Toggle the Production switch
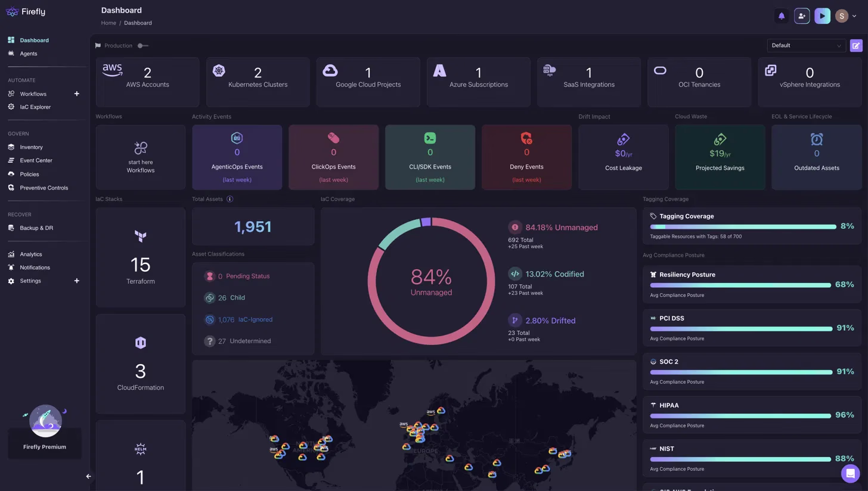The image size is (868, 491). 142,45
